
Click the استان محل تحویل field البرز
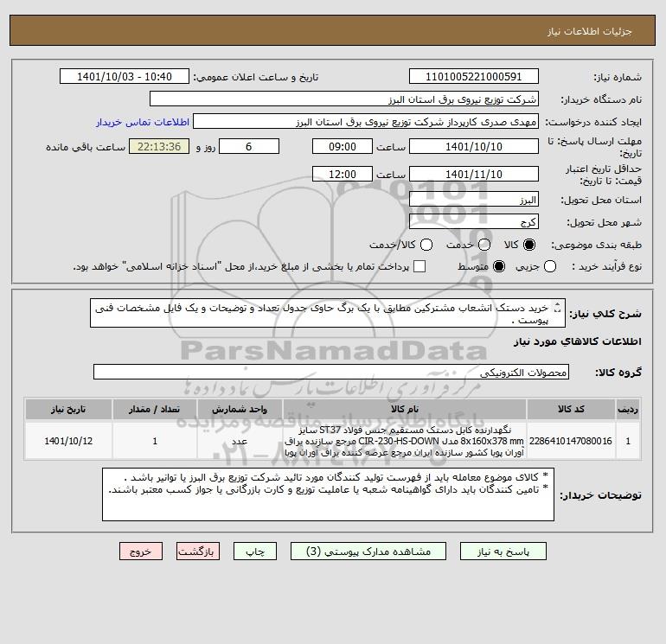474,199
